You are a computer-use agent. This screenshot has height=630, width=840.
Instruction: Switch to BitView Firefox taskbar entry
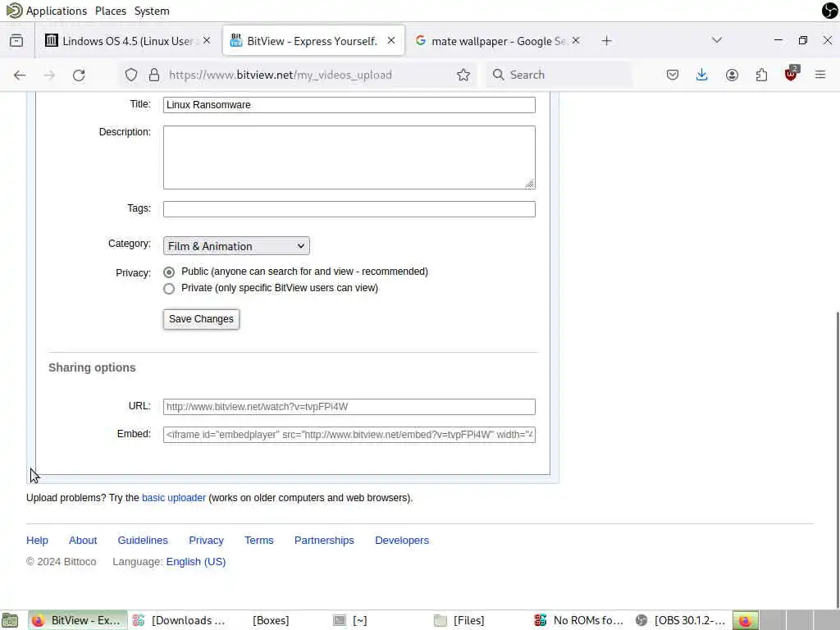pos(78,620)
